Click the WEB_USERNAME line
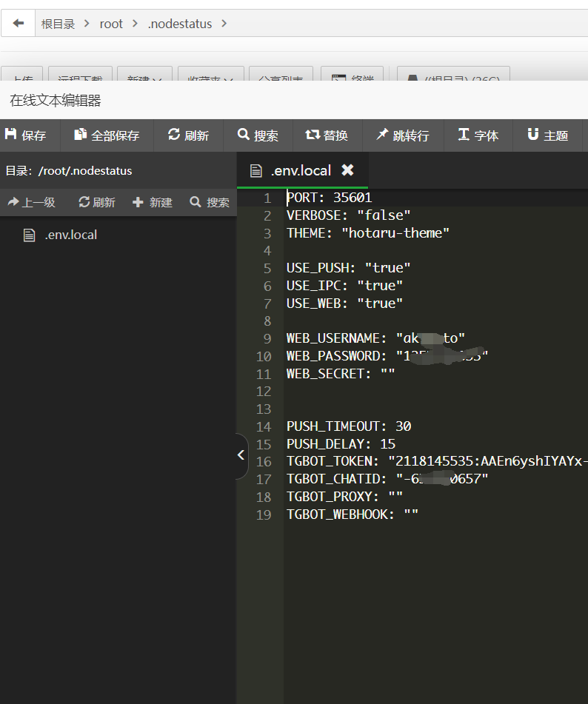This screenshot has width=588, height=704. pyautogui.click(x=375, y=338)
